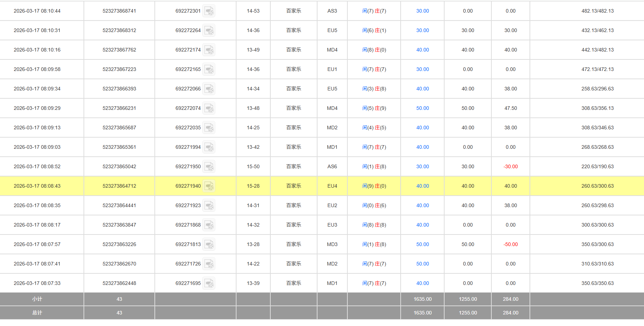The height and width of the screenshot is (326, 644).
Task: Play video replay for round 692272264
Action: pos(209,31)
